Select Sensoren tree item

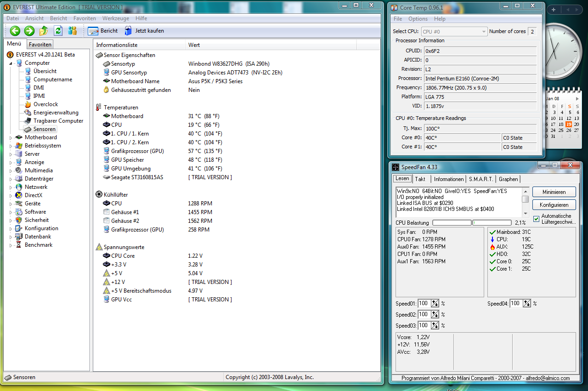[x=44, y=129]
